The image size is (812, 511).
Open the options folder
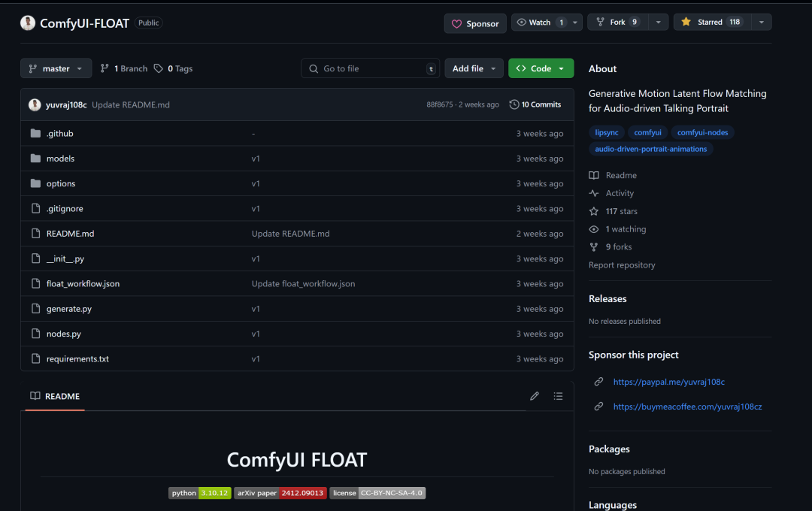coord(61,183)
